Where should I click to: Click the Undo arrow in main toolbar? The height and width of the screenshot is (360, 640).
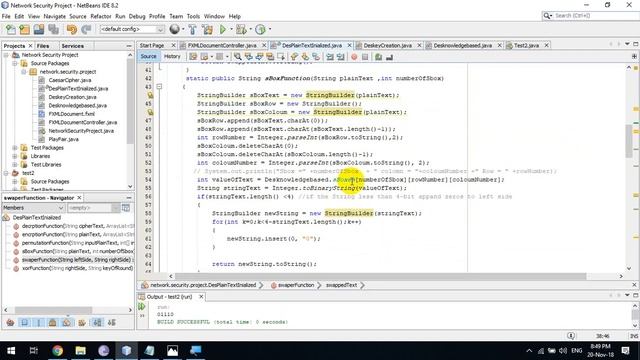tap(72, 29)
